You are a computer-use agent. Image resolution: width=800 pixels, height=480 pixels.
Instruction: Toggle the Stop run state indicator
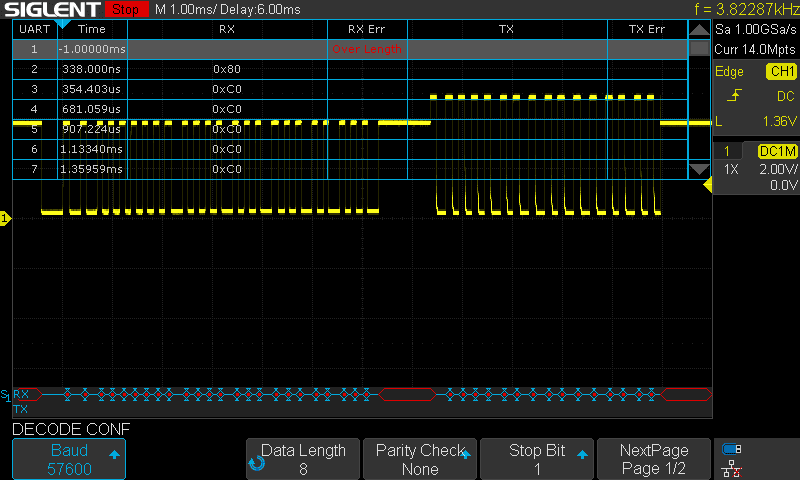coord(125,9)
